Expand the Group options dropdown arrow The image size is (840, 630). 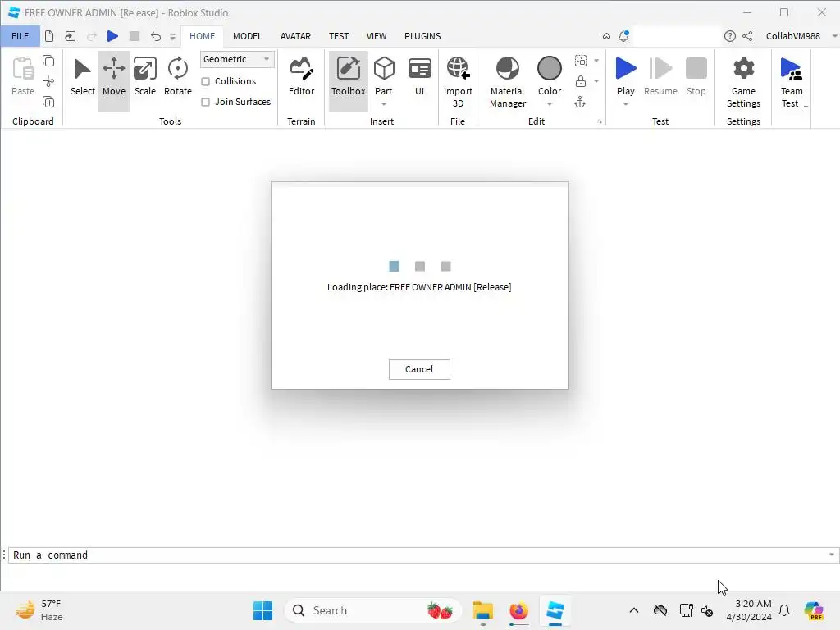(x=596, y=61)
